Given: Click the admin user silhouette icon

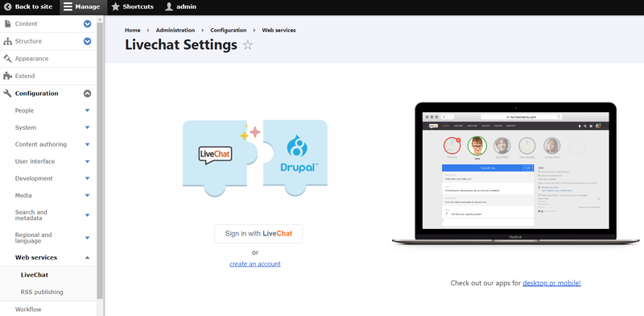Looking at the screenshot, I should (169, 6).
